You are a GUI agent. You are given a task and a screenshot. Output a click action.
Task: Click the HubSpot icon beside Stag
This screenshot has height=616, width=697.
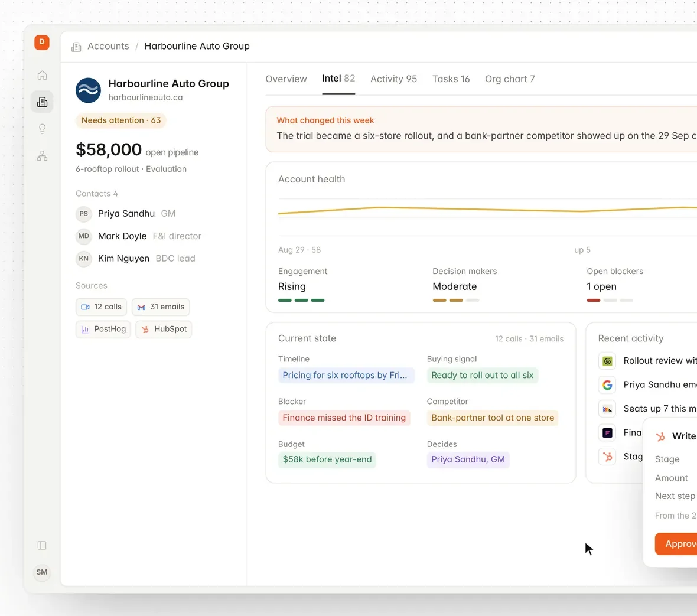[607, 457]
